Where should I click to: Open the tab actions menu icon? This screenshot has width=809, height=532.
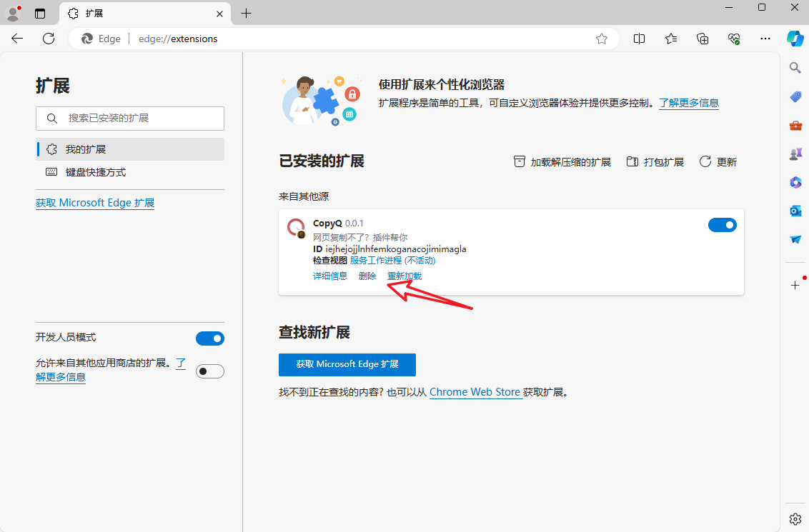40,14
